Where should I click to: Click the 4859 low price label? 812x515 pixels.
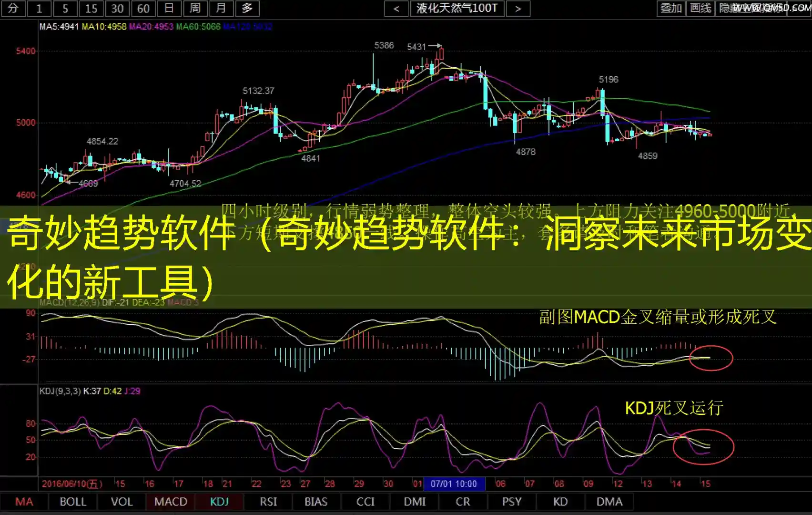point(648,156)
